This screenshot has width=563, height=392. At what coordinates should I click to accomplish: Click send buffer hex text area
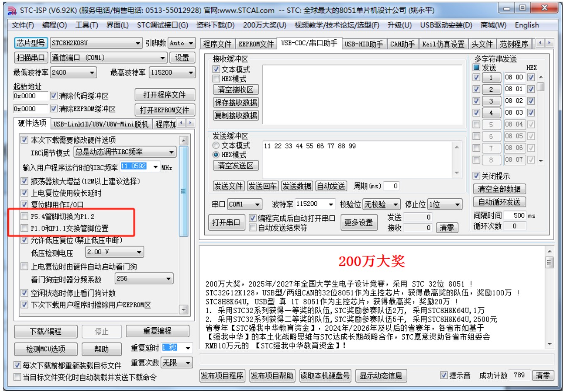(357, 159)
